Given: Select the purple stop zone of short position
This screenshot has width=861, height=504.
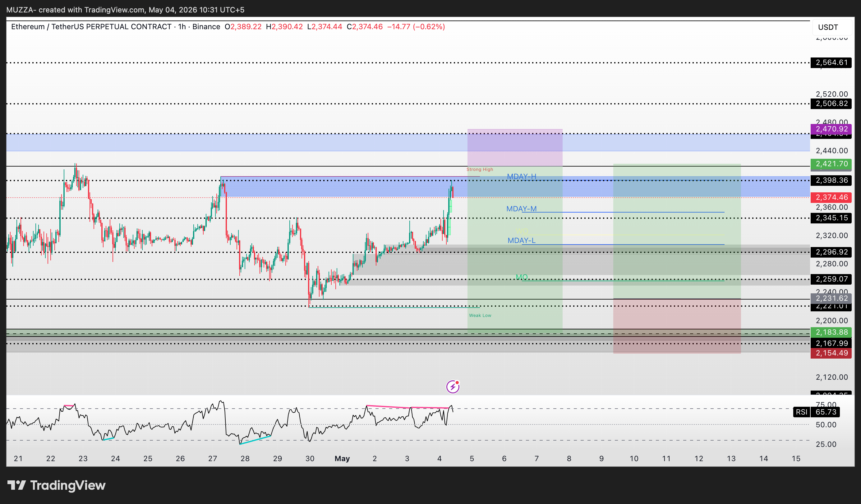Looking at the screenshot, I should coord(515,148).
